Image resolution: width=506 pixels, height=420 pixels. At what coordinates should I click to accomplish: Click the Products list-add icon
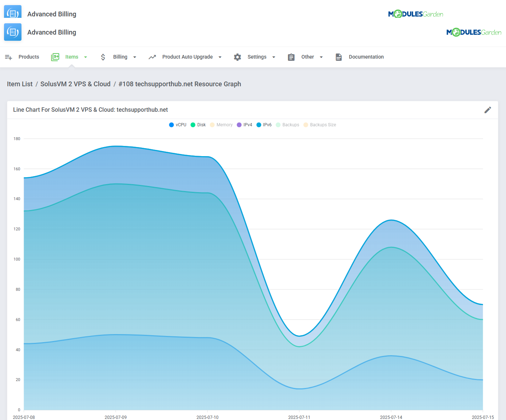pos(8,57)
